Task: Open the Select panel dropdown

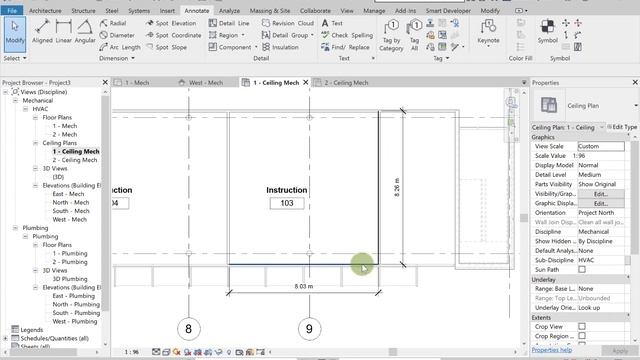Action: coord(15,58)
